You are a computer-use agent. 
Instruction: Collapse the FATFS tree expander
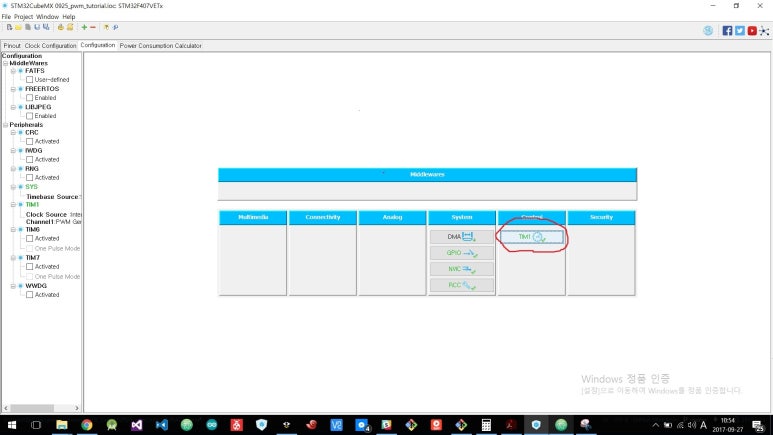[13, 71]
